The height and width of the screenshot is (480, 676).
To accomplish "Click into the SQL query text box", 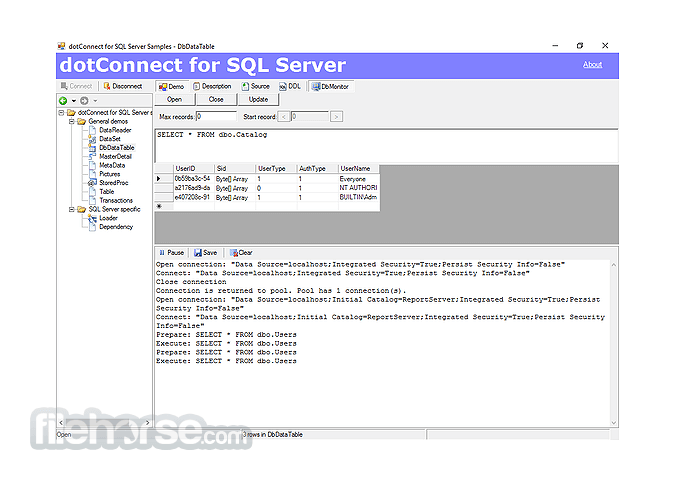I will click(x=386, y=146).
